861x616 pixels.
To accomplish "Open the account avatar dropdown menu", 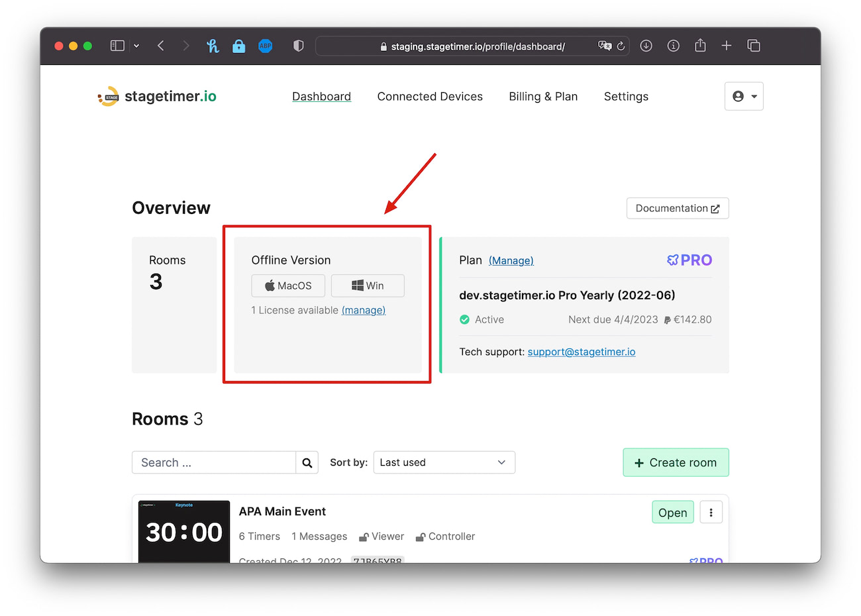I will (744, 96).
